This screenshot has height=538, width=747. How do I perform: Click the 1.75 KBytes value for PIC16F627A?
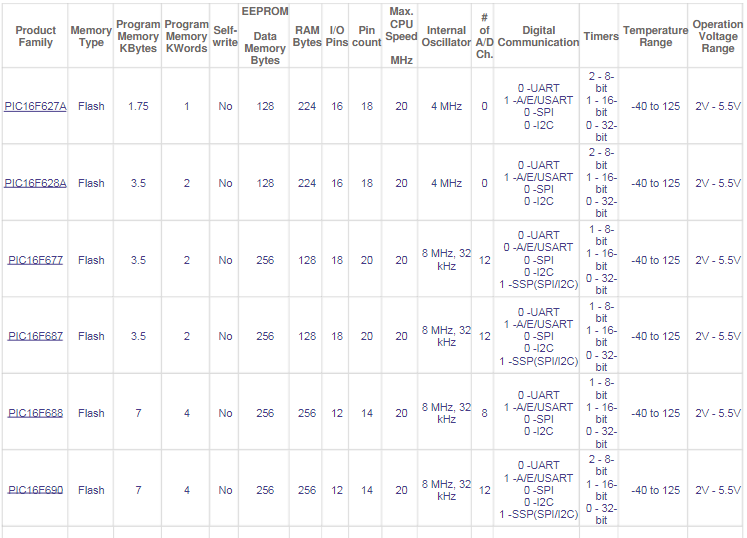click(138, 106)
